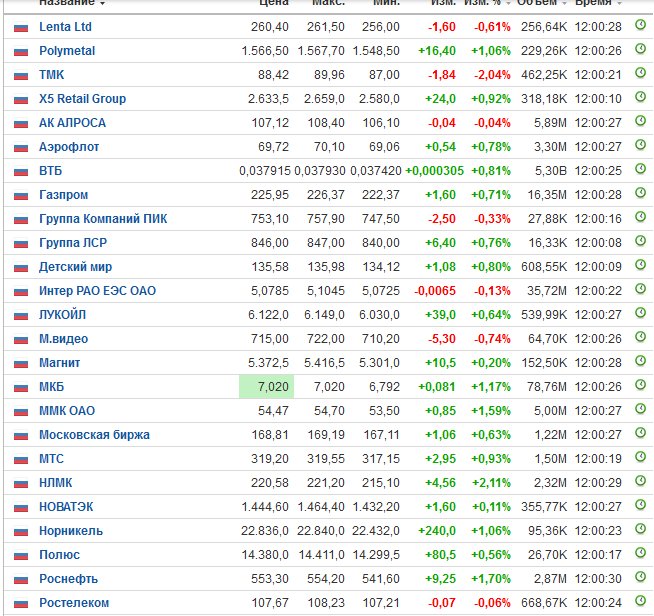Open the Группа ЛСР link

(x=73, y=243)
